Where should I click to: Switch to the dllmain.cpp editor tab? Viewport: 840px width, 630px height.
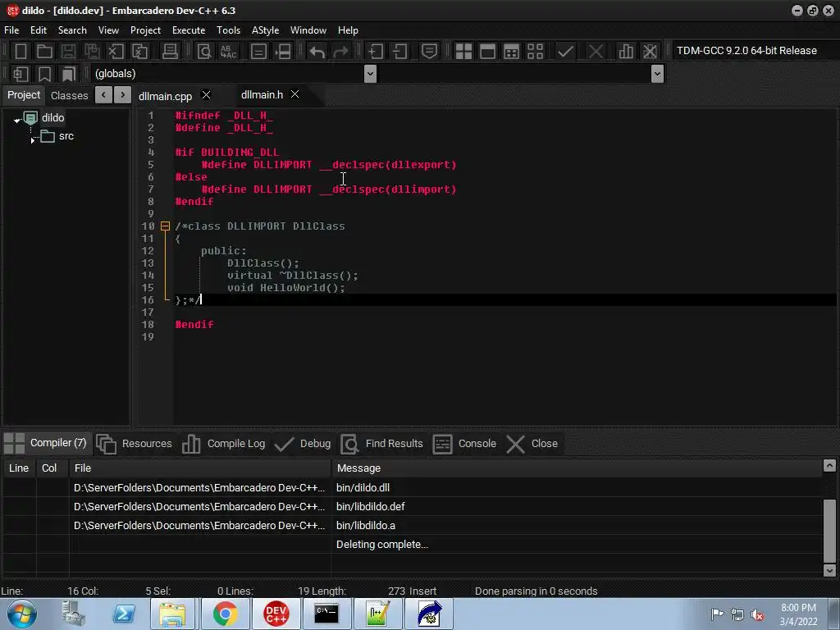point(165,97)
